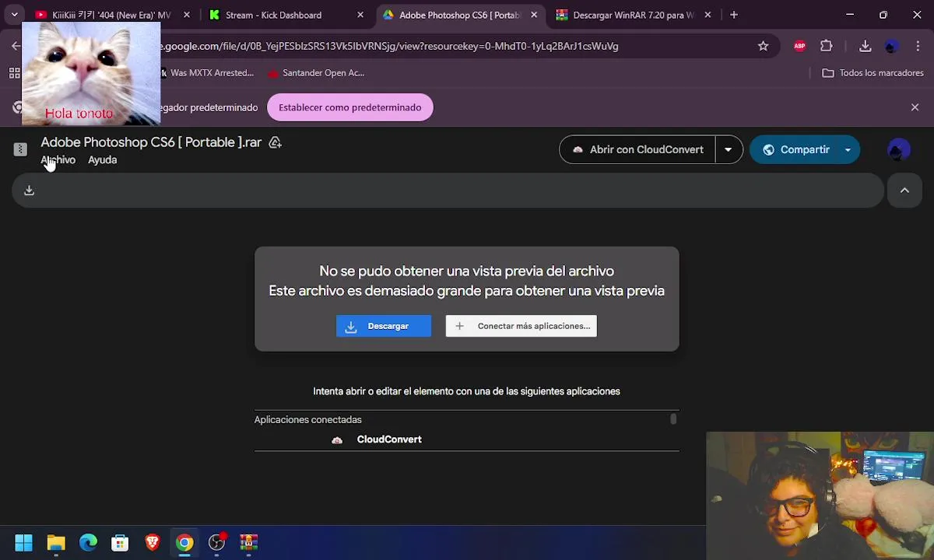Click the Descargar download button
Viewport: 934px width, 560px height.
tap(384, 326)
